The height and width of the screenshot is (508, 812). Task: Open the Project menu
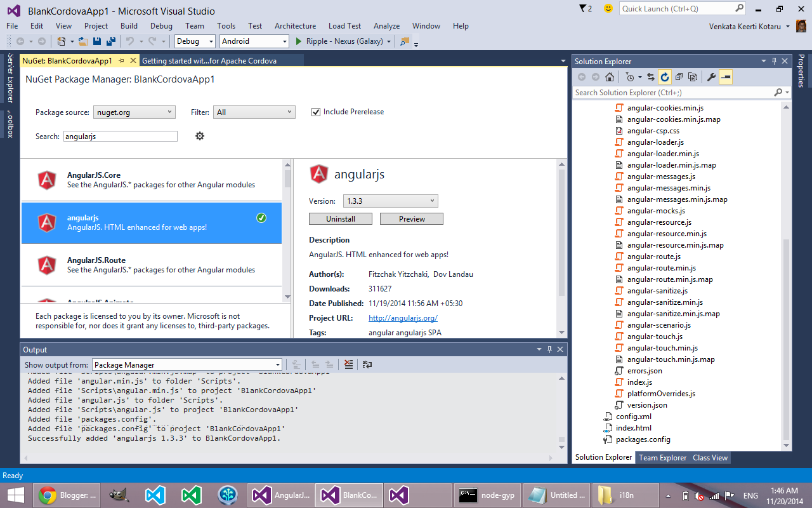96,26
